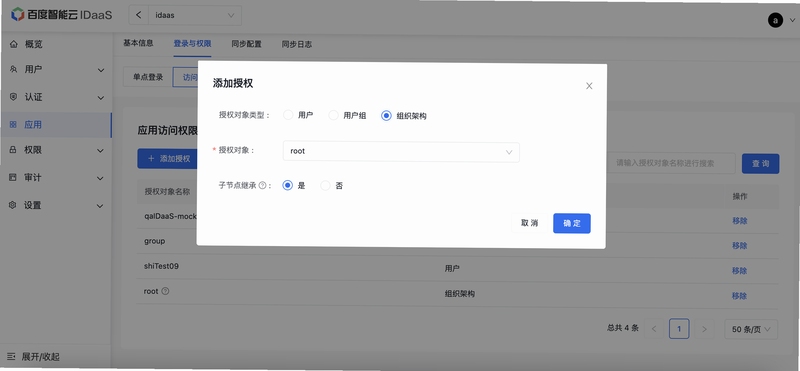This screenshot has height=371, width=800.
Task: Click the shiTest09 table cell
Action: [161, 266]
